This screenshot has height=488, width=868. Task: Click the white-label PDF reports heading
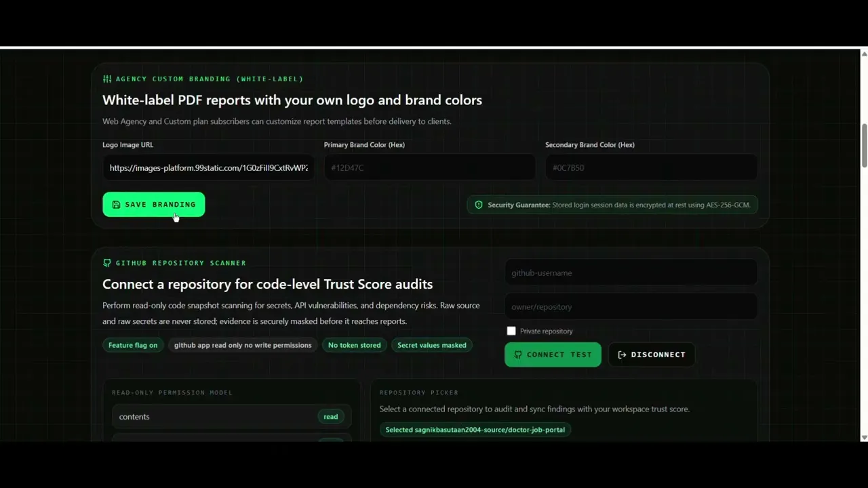pyautogui.click(x=292, y=100)
